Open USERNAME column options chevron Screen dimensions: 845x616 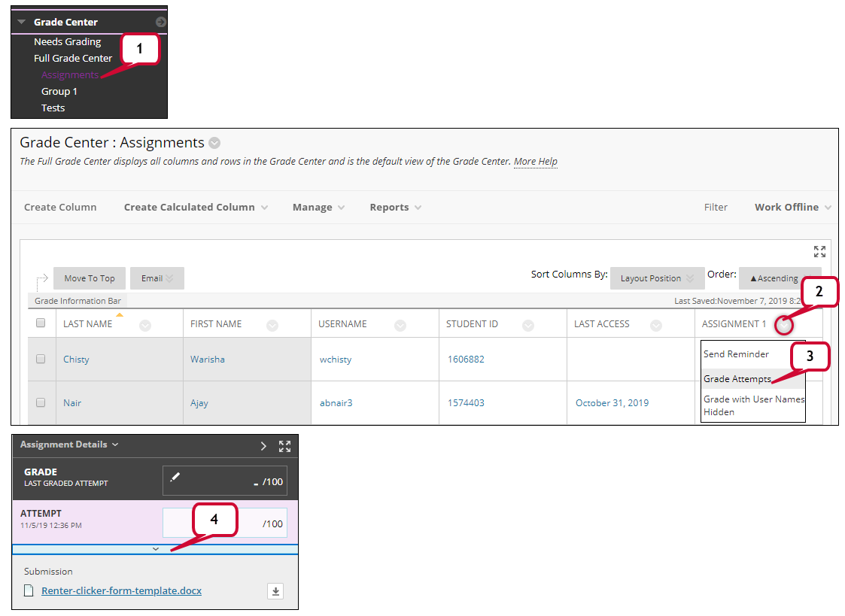(x=400, y=325)
